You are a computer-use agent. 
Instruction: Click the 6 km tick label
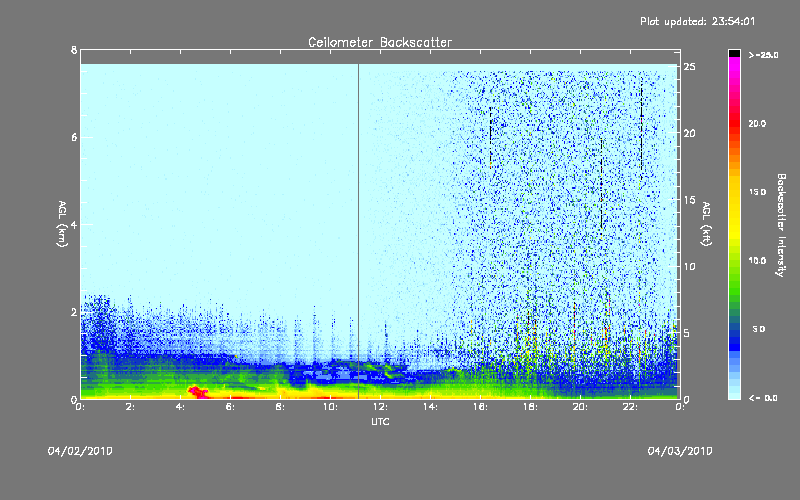point(74,137)
